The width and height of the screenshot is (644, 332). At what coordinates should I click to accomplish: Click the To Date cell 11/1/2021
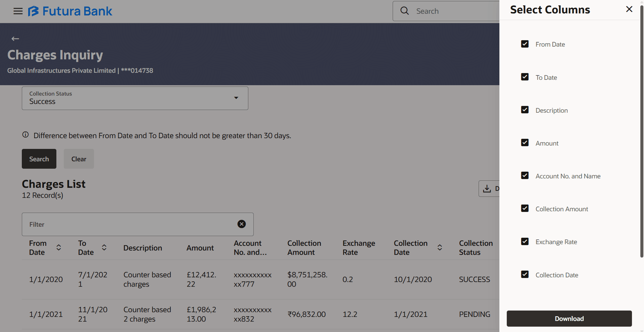(93, 314)
